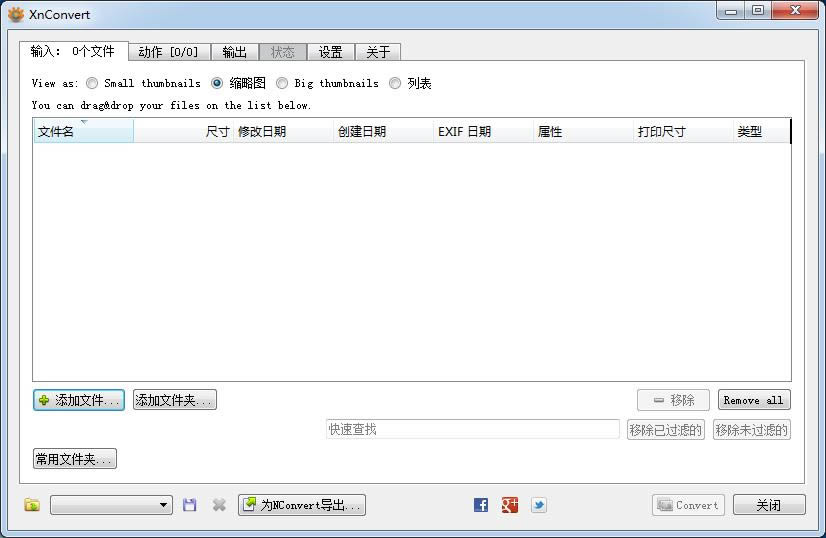Click the 为NConvert导出... button
The image size is (826, 538).
point(302,505)
